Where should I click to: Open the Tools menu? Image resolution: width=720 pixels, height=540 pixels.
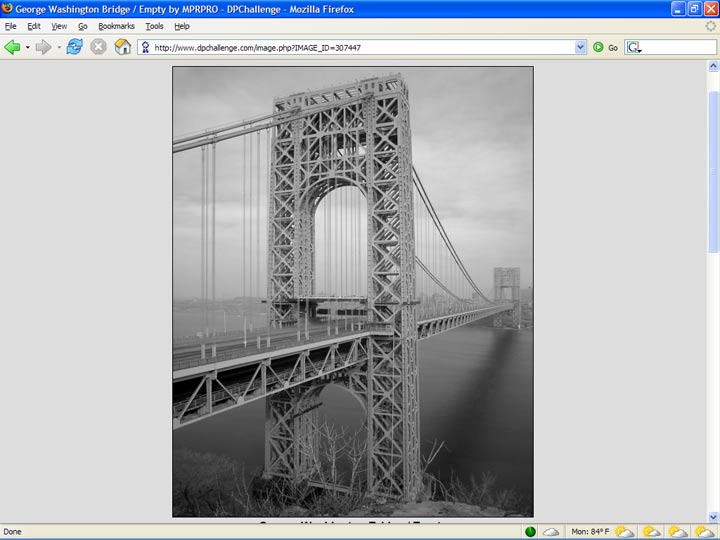[155, 26]
